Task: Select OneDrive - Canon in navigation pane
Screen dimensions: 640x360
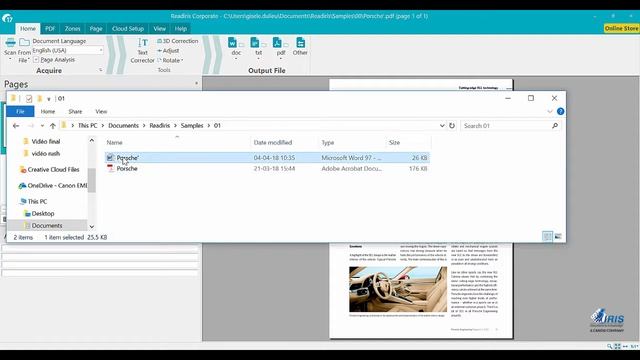Action: 53,185
